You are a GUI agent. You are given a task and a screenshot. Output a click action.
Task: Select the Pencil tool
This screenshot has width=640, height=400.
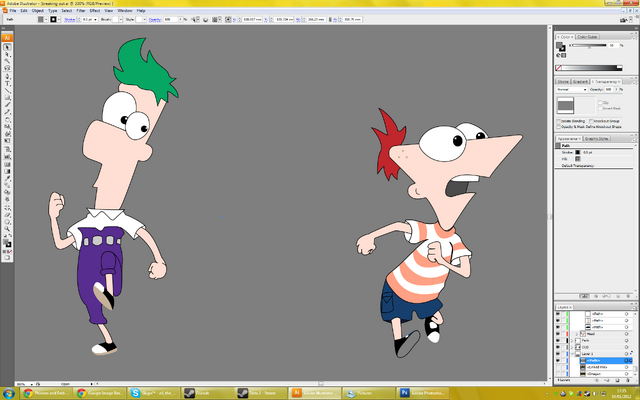(7, 112)
